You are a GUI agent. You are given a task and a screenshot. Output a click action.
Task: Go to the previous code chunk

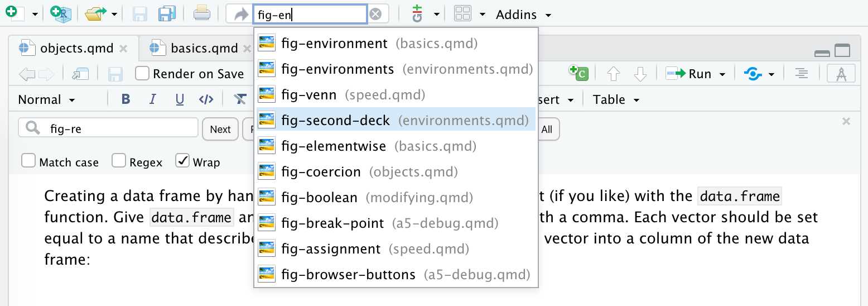(x=613, y=74)
